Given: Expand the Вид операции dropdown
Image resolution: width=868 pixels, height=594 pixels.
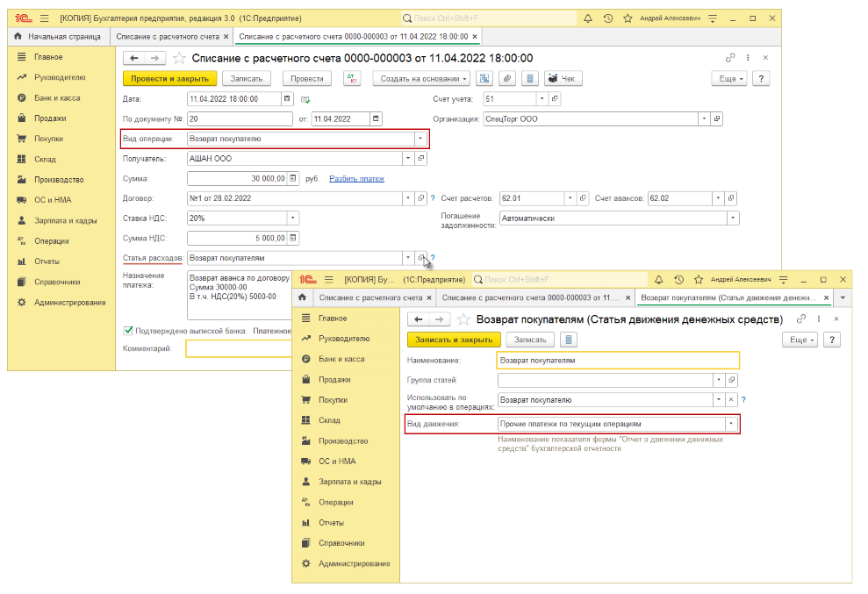Looking at the screenshot, I should [420, 139].
